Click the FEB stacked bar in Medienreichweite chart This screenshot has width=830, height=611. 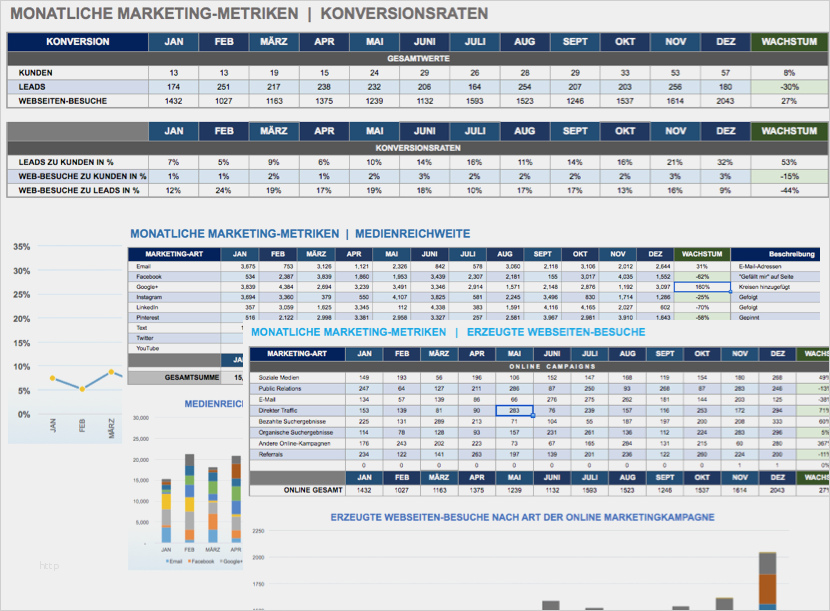189,498
